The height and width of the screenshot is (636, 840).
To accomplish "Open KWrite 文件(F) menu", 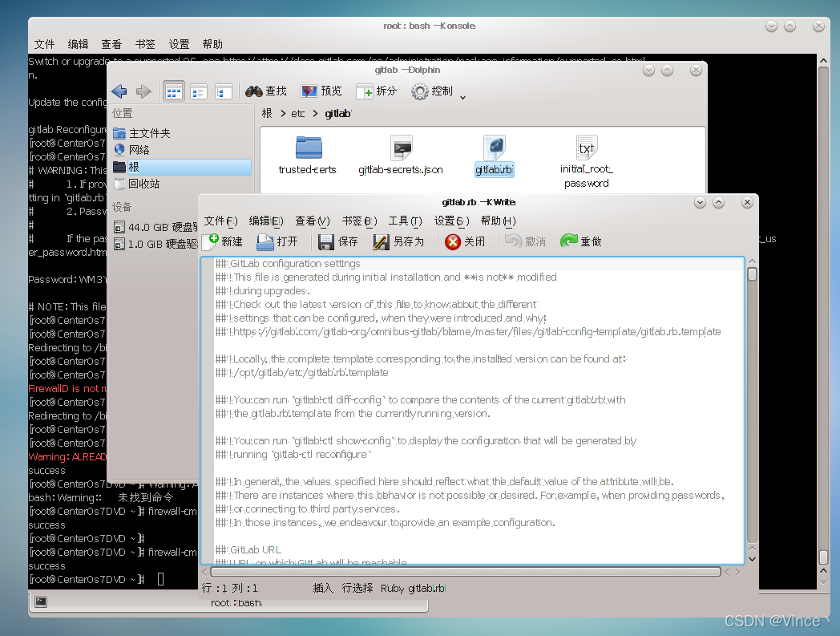I will pyautogui.click(x=220, y=221).
